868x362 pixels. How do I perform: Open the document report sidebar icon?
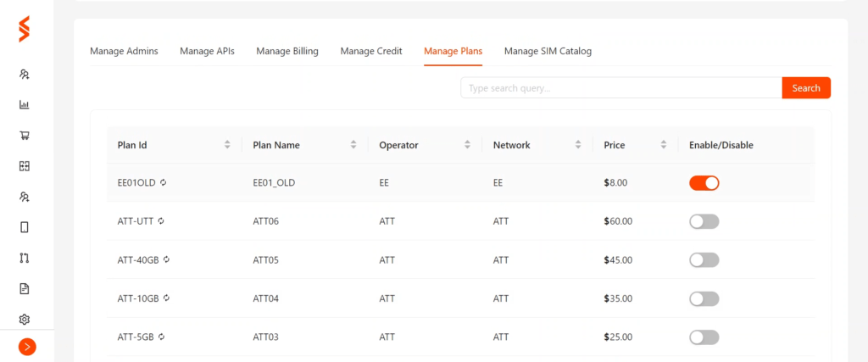pos(24,288)
